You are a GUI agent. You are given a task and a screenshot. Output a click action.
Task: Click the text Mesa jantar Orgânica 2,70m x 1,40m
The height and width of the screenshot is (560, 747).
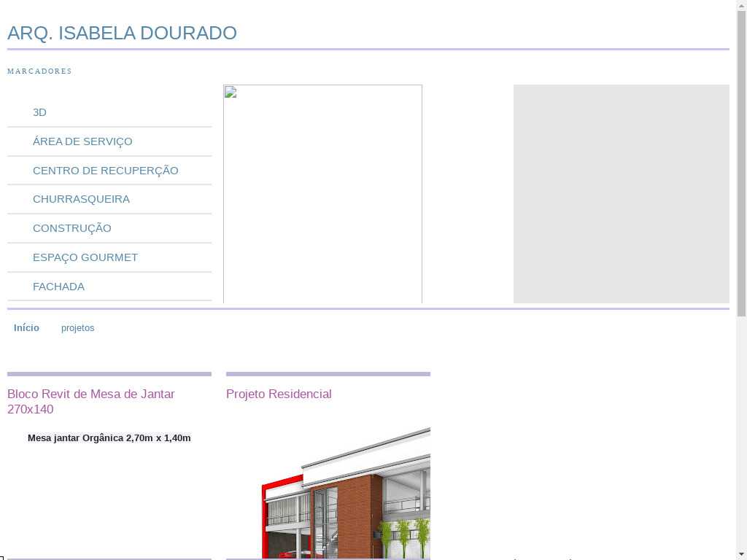(x=109, y=437)
